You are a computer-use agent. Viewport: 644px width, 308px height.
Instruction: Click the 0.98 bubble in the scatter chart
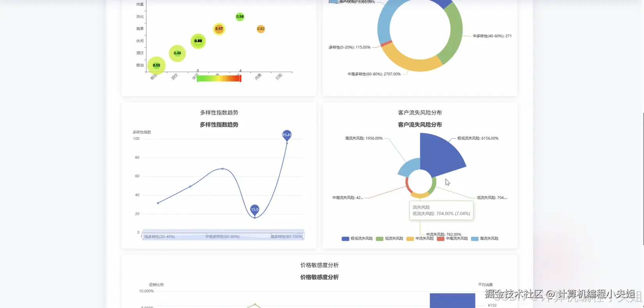240,16
